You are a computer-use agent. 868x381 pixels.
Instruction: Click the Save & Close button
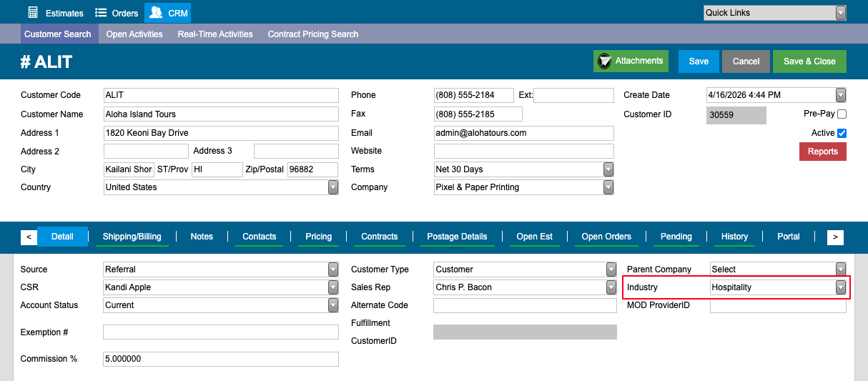[809, 61]
